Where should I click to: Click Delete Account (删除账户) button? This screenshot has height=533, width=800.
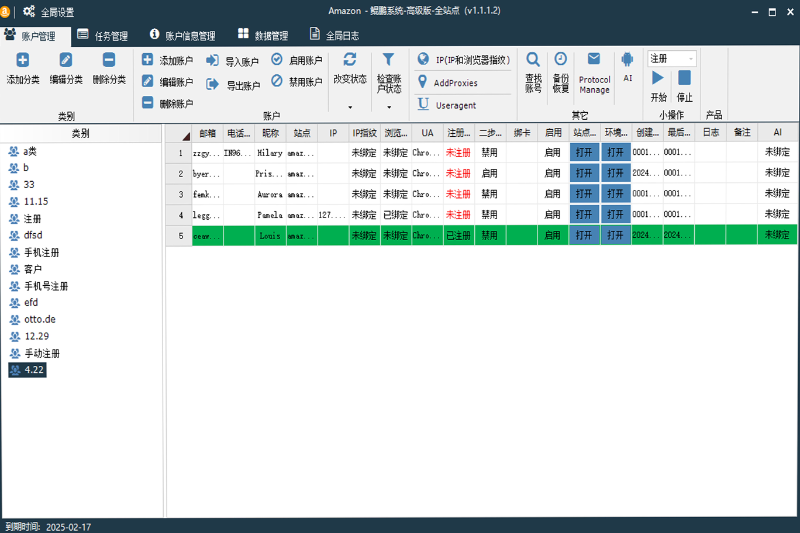point(167,104)
